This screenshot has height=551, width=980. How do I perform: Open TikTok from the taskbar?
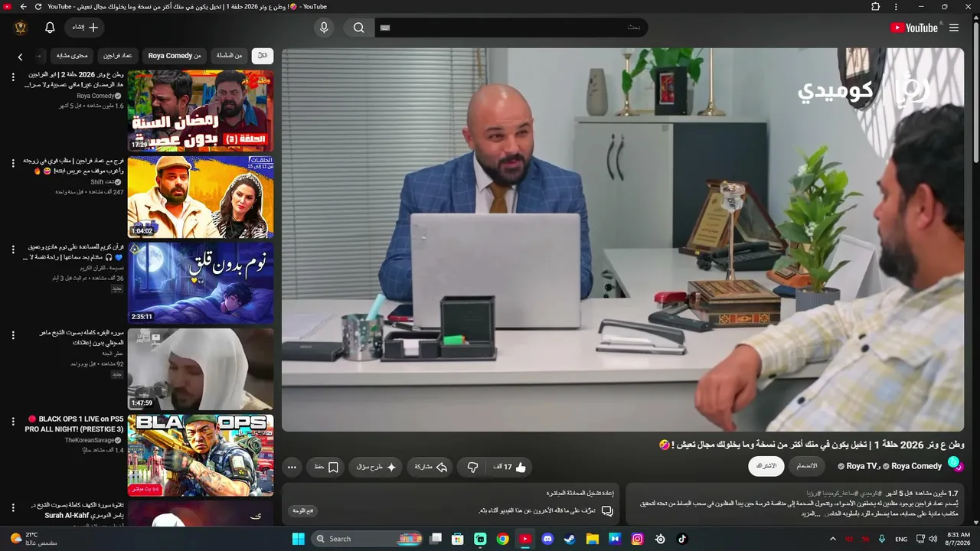682,539
